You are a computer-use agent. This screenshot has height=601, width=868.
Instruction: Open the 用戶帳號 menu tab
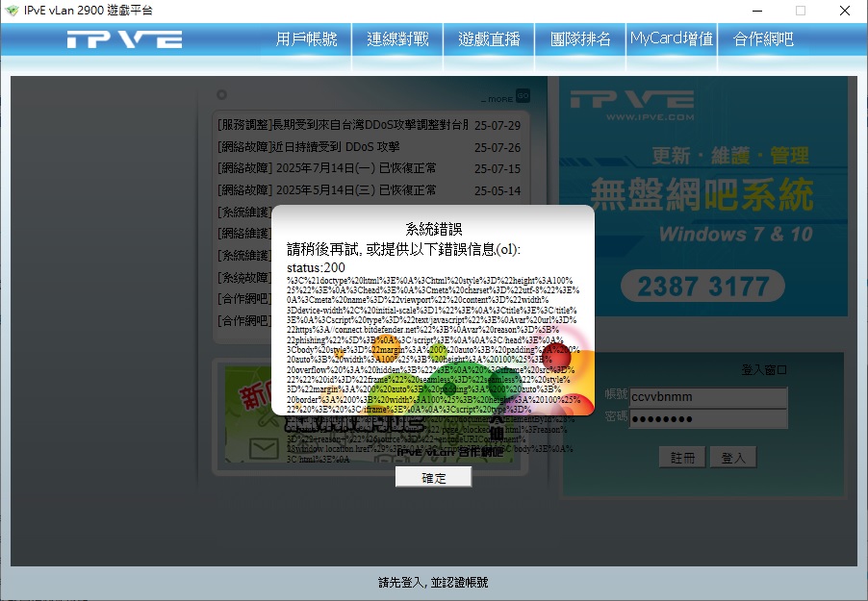point(306,39)
